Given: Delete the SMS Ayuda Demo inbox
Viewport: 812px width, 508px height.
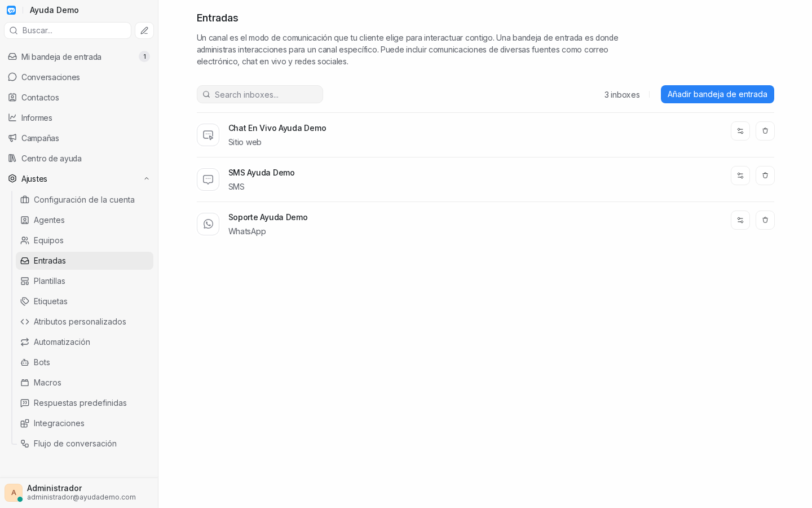Looking at the screenshot, I should click(x=765, y=176).
